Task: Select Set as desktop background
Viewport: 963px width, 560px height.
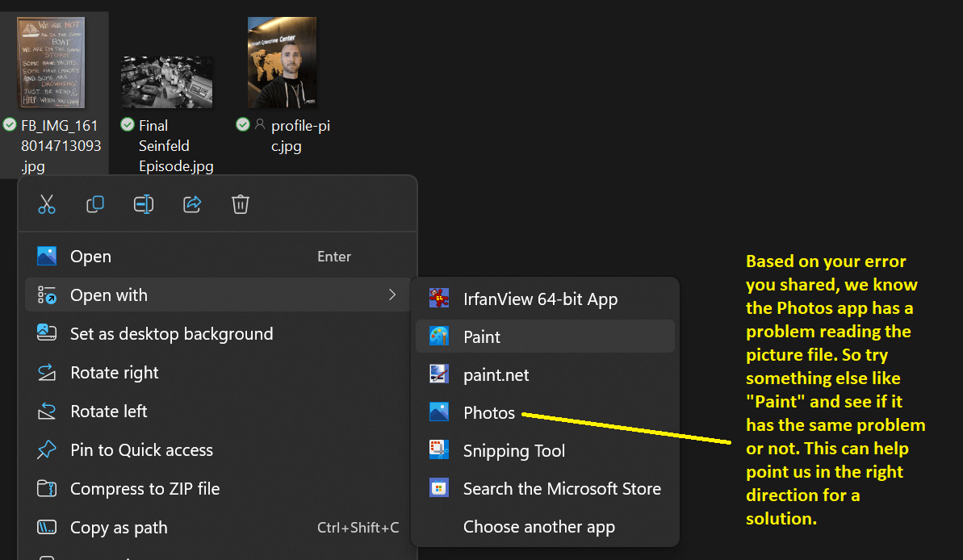Action: (217, 333)
